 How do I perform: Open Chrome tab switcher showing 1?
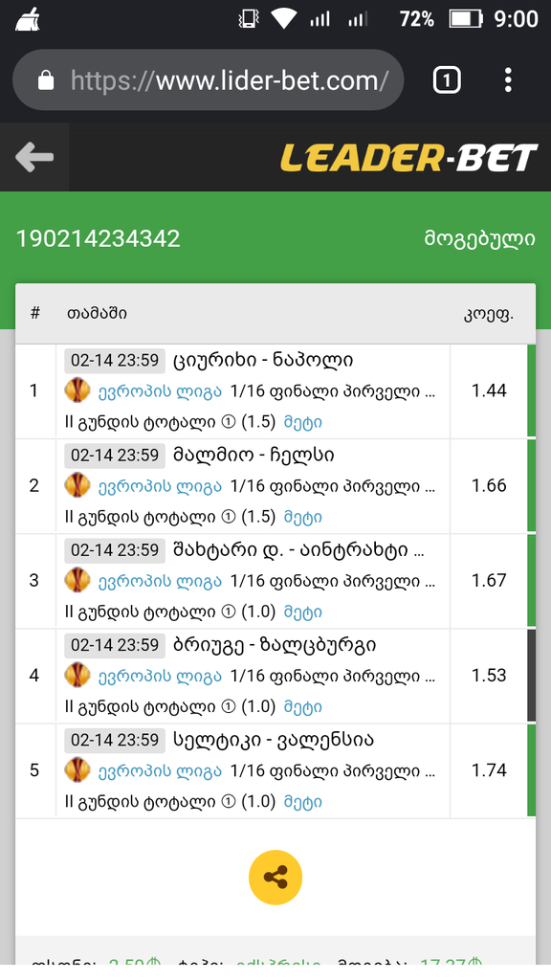click(x=446, y=80)
